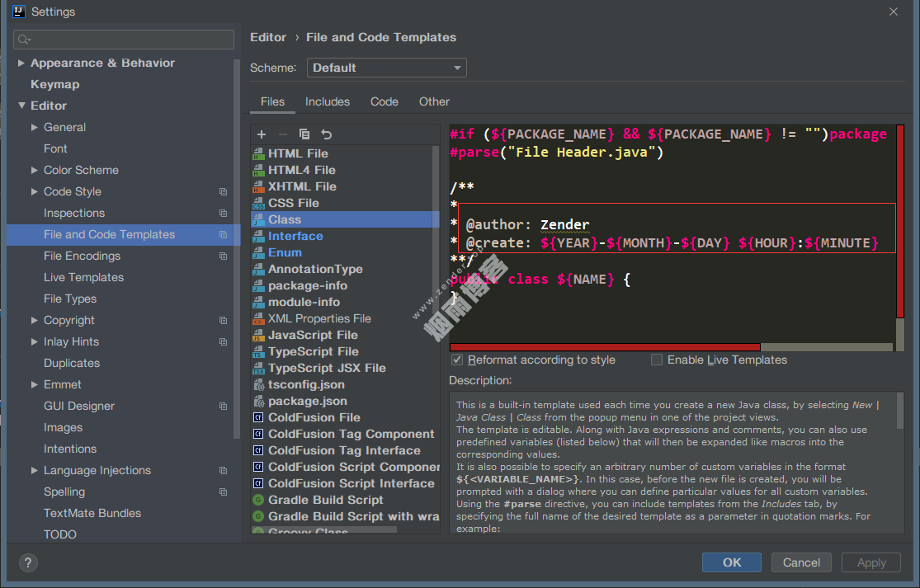This screenshot has height=588, width=920.
Task: Click the Cancel button
Action: coord(801,562)
